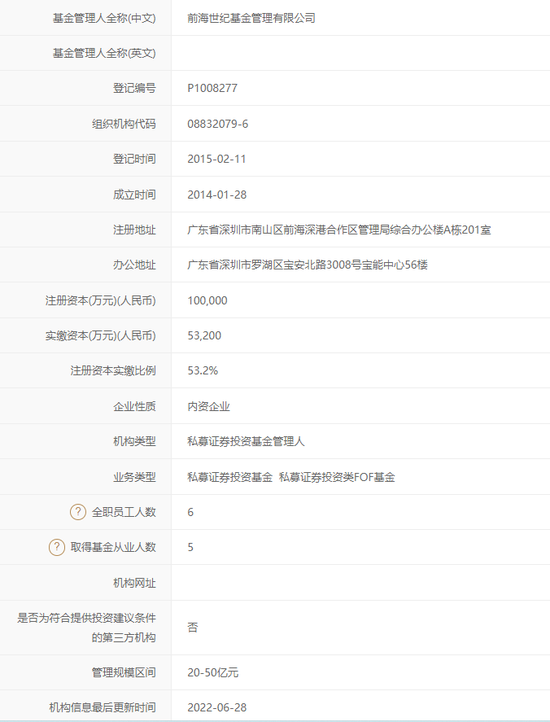Viewport: 550px width, 722px height.
Task: Select the paid-in ratio 53.2%
Action: pos(202,370)
